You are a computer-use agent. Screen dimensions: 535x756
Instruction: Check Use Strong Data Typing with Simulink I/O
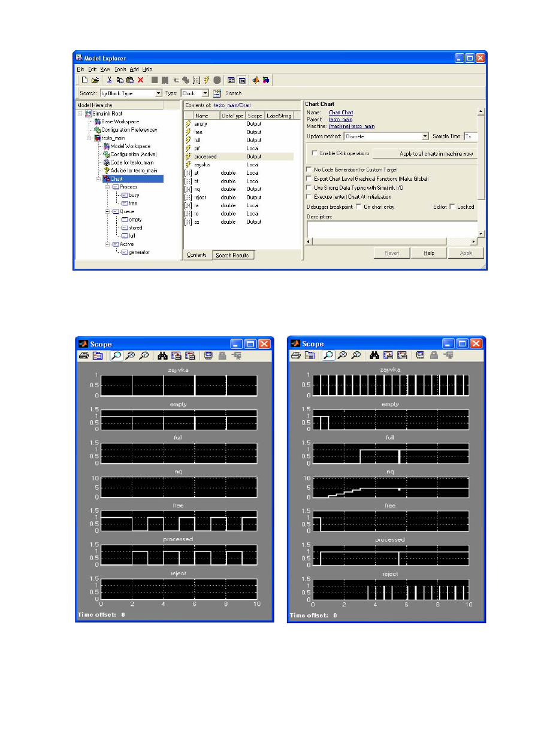tap(309, 187)
